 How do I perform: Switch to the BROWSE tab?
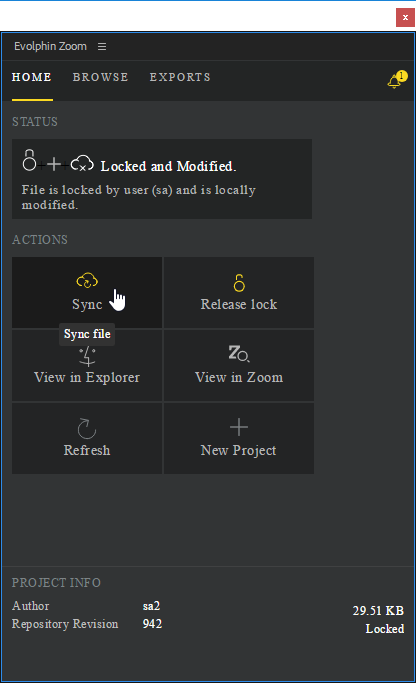tap(100, 77)
